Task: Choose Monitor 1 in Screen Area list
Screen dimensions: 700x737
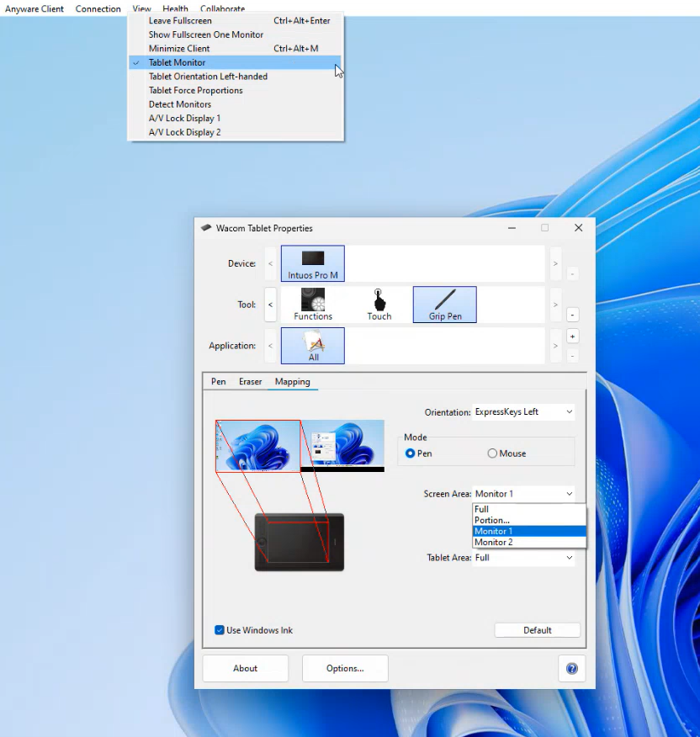Action: tap(529, 531)
